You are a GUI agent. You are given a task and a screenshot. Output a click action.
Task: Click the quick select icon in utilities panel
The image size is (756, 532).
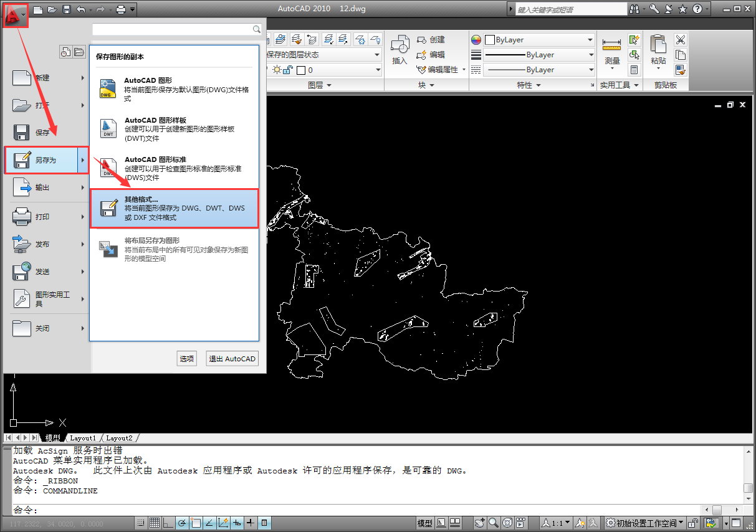pyautogui.click(x=634, y=40)
